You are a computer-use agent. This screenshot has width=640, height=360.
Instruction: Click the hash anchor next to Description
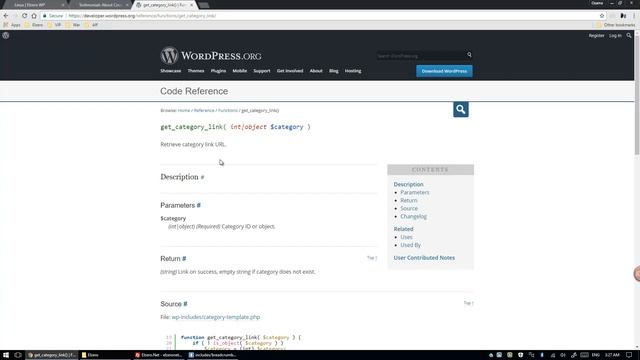point(202,177)
